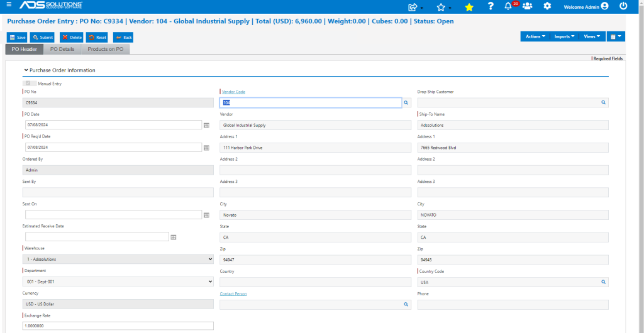Click the Sent On input field
Screen dimensions: 644x333
pos(113,214)
